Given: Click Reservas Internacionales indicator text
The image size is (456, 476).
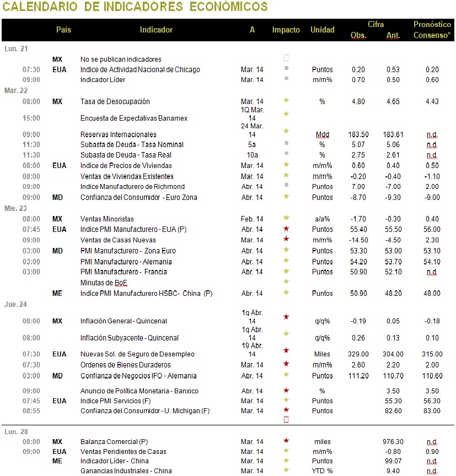Looking at the screenshot, I should tap(118, 134).
